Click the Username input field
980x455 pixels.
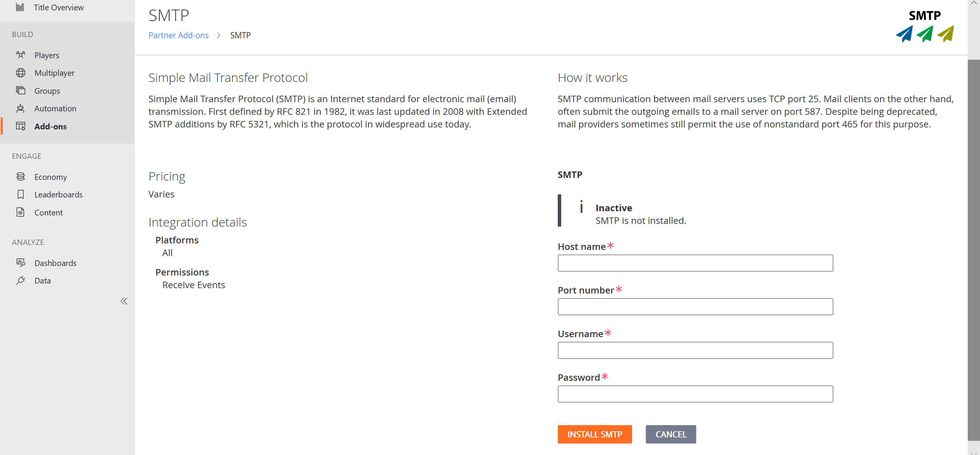click(695, 350)
